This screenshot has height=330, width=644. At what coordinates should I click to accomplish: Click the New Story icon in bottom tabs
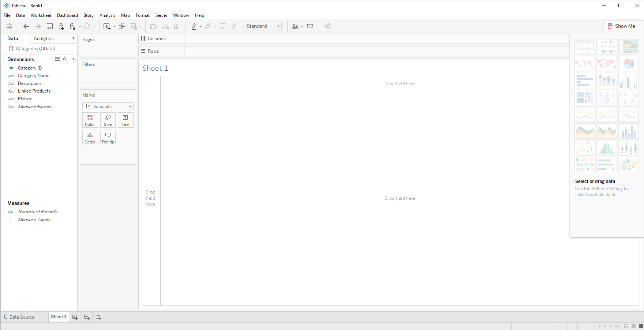(98, 317)
